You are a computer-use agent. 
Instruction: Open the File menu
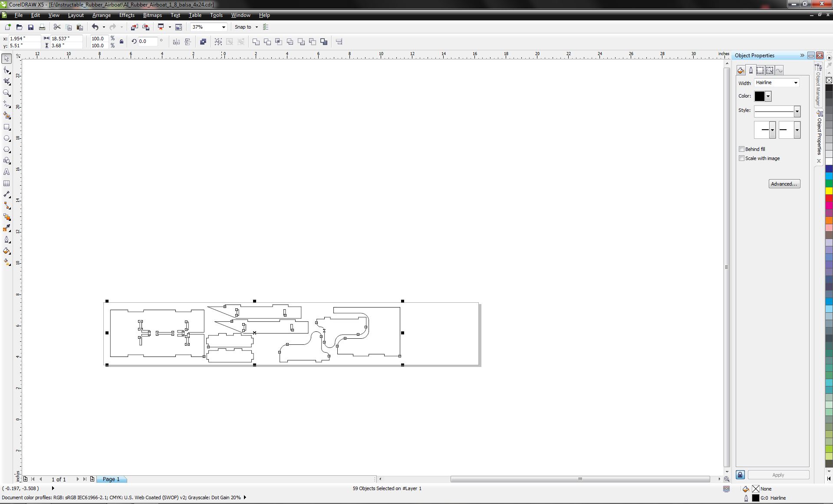19,15
